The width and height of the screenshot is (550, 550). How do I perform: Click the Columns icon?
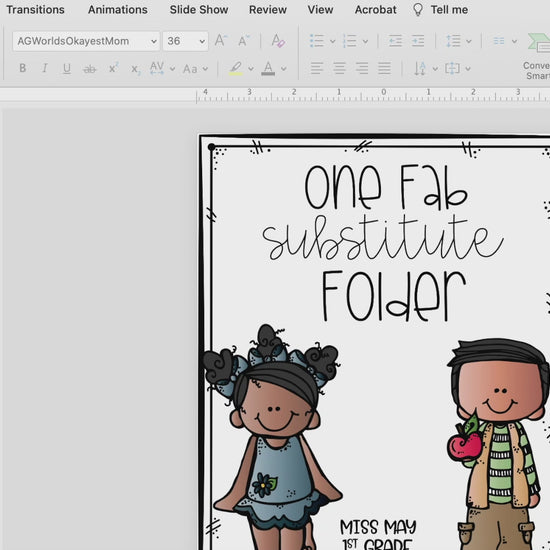click(499, 41)
